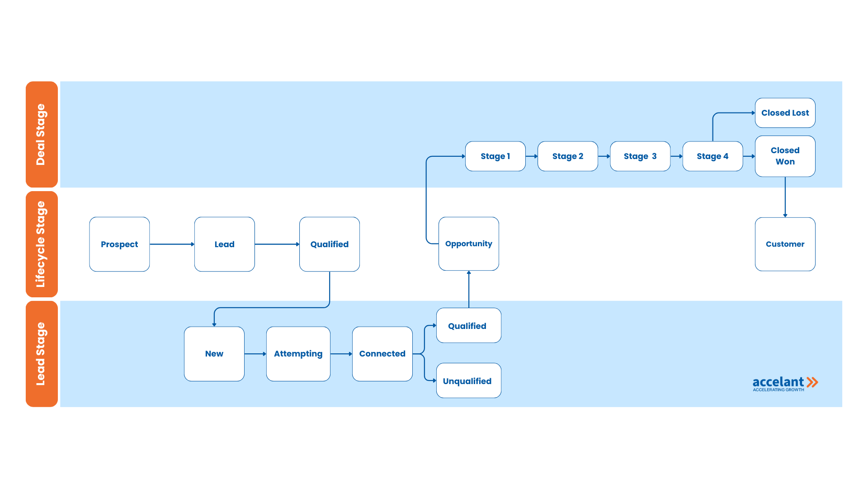Click the New lead stage node
The image size is (868, 488).
216,353
